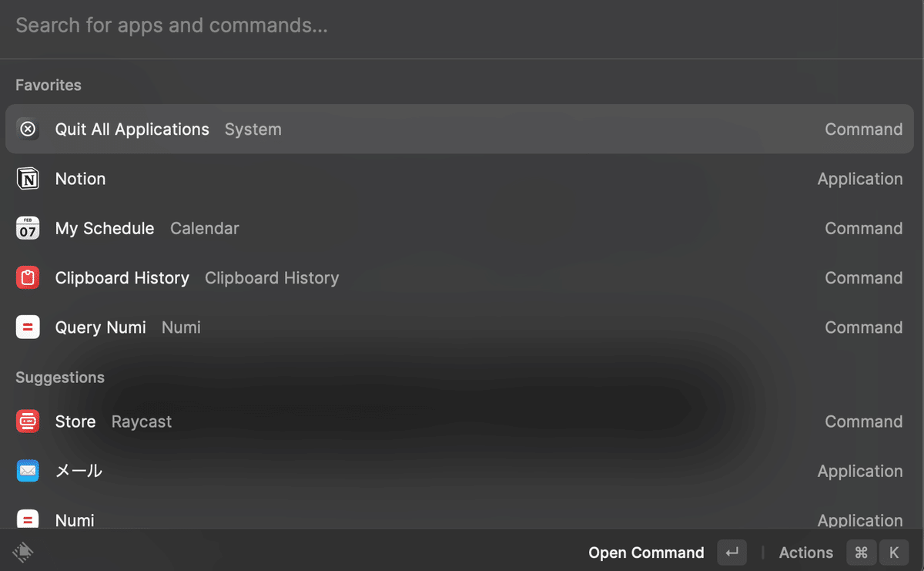924x571 pixels.
Task: Click the Raycast logo in bottom-left corner
Action: tap(23, 552)
